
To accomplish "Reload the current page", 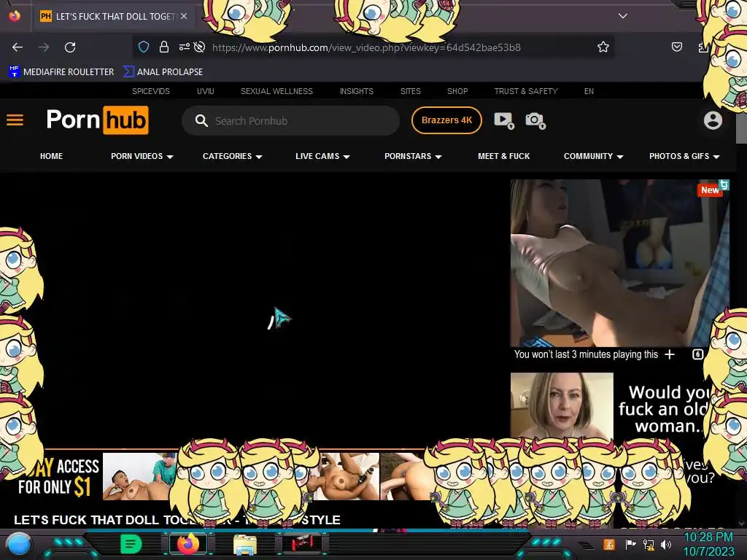I will (70, 47).
